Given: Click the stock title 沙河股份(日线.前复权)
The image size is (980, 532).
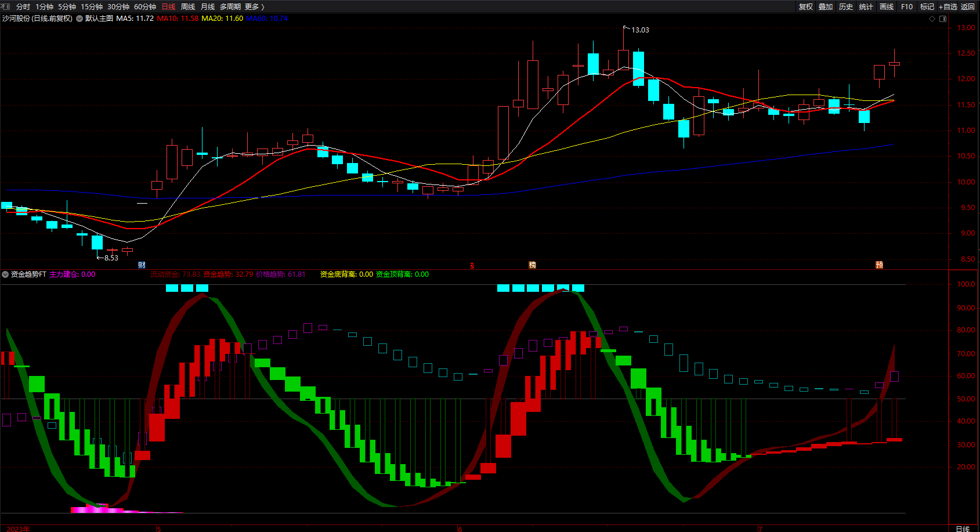Looking at the screenshot, I should (38, 19).
